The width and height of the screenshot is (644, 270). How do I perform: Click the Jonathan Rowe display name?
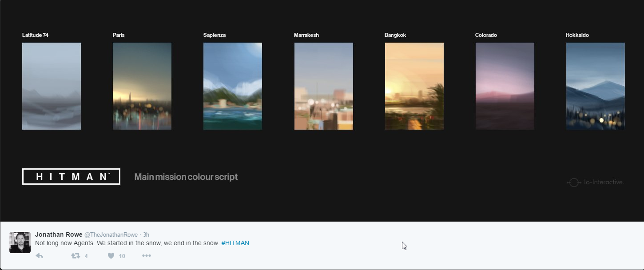[59, 234]
